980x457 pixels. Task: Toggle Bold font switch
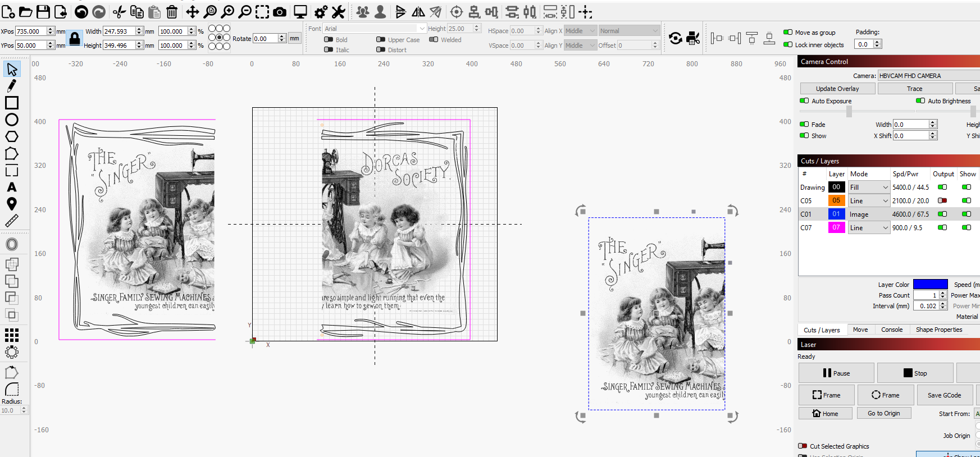point(329,40)
